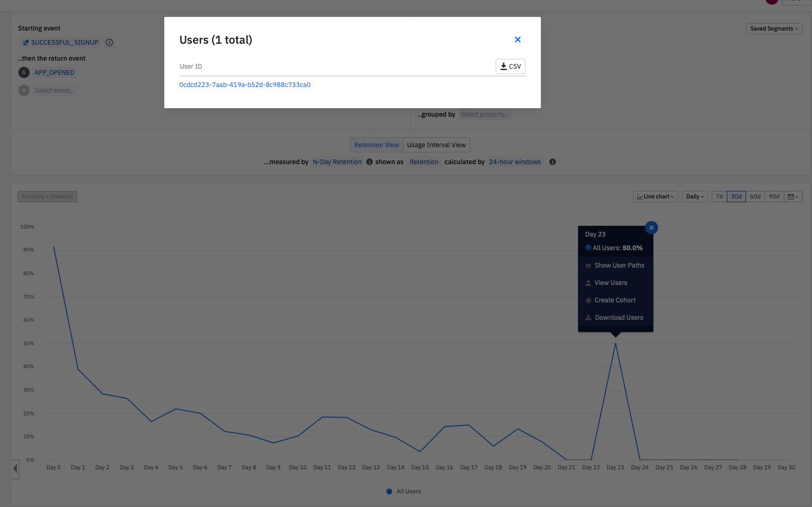Screen dimensions: 812x507
Task: Click the User ID column header
Action: pyautogui.click(x=191, y=66)
